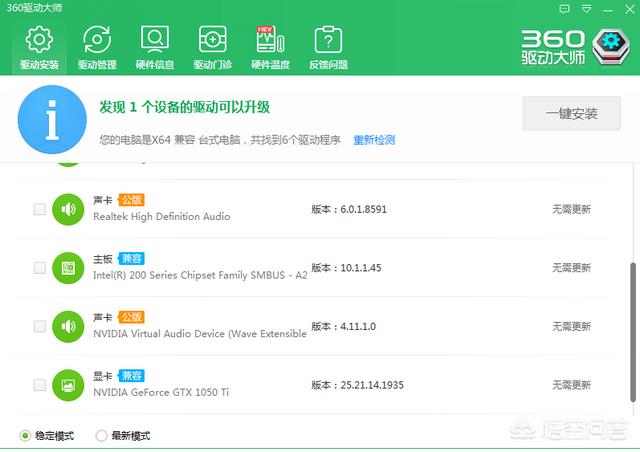Check the NVIDIA GeForce GTX 1050 Ti checkbox

tap(40, 385)
